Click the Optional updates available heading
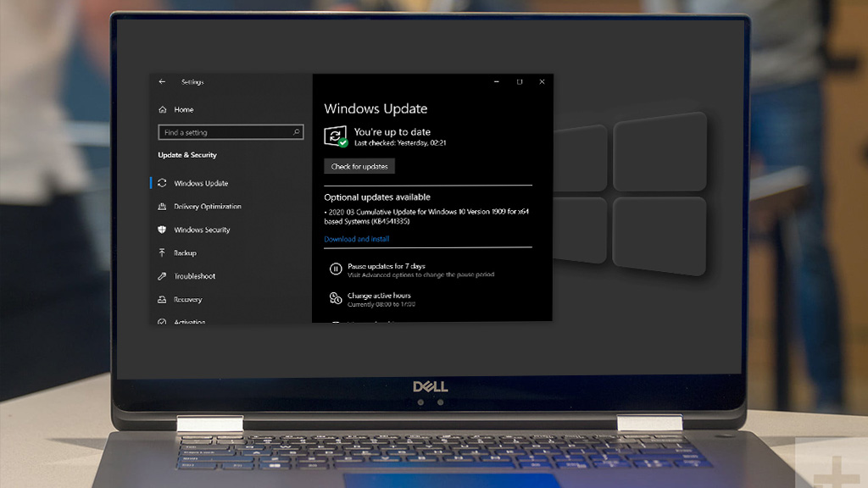This screenshot has height=488, width=868. (x=377, y=197)
